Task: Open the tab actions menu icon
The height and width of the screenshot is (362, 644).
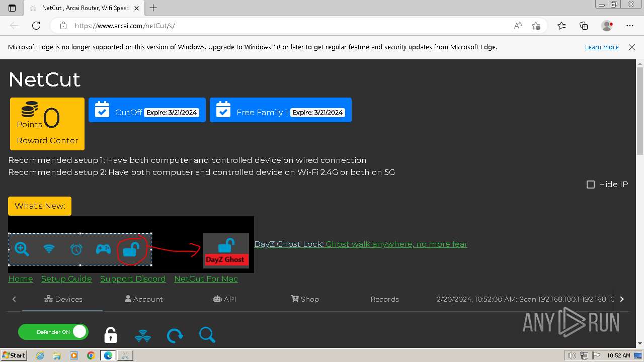Action: pyautogui.click(x=12, y=8)
